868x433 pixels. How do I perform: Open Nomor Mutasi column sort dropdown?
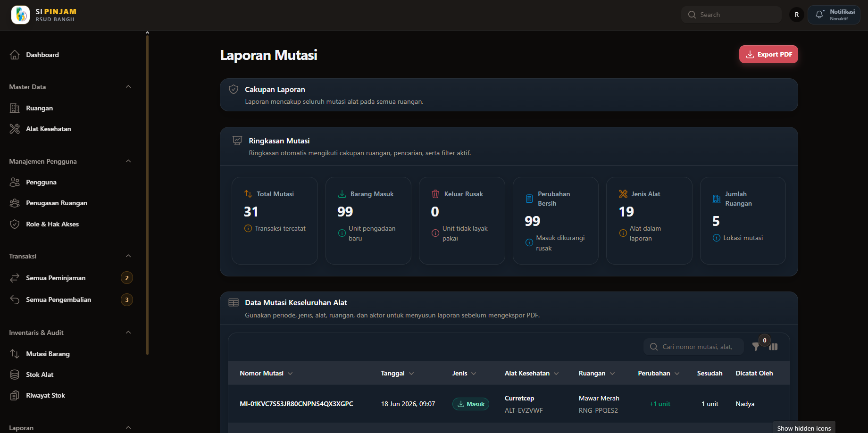click(x=290, y=373)
